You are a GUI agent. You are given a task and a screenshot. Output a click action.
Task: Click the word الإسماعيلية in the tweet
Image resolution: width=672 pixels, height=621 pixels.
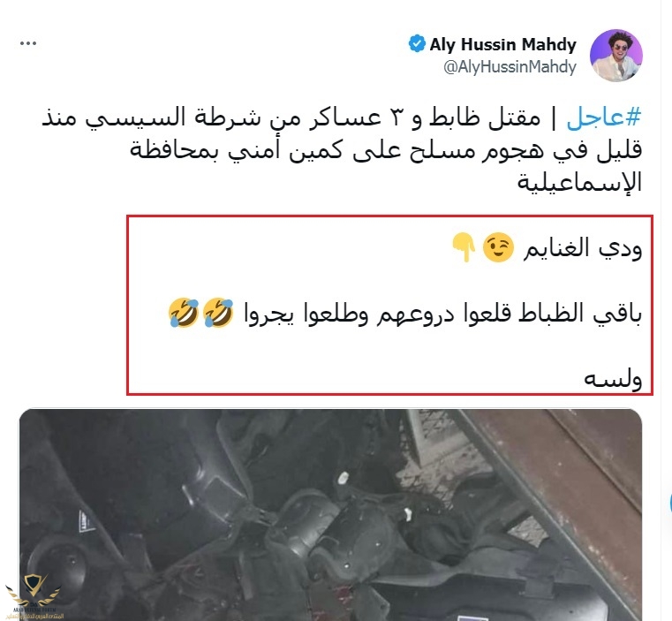click(579, 182)
